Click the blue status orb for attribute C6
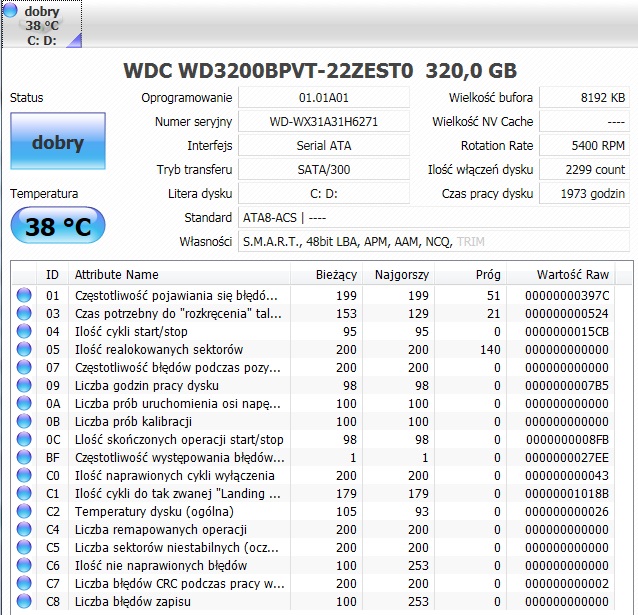Viewport: 638px width, 615px height. point(24,565)
